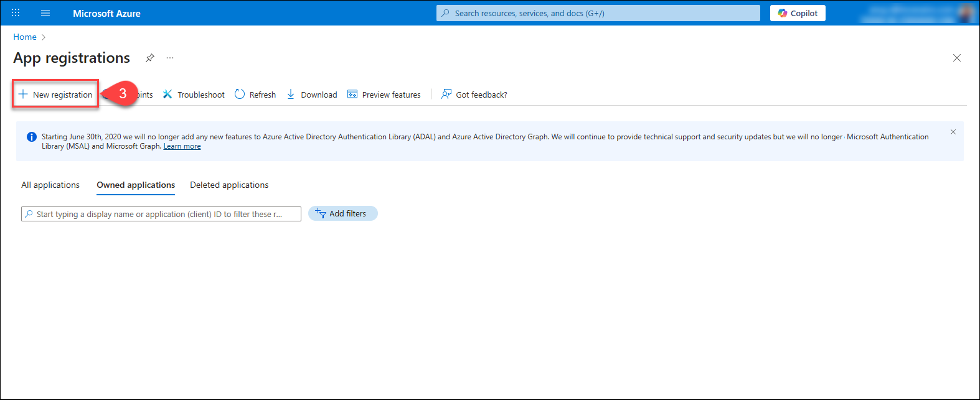Switch to All applications tab

tap(50, 185)
